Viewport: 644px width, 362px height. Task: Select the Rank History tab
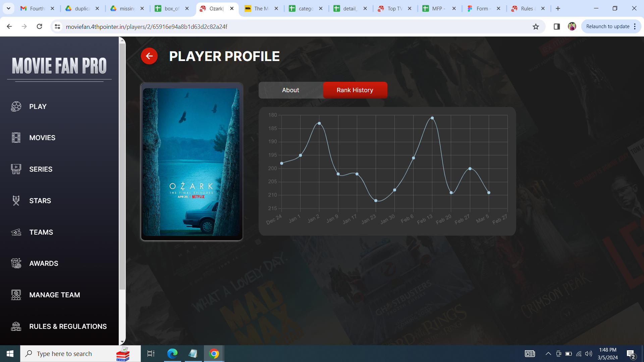[355, 90]
